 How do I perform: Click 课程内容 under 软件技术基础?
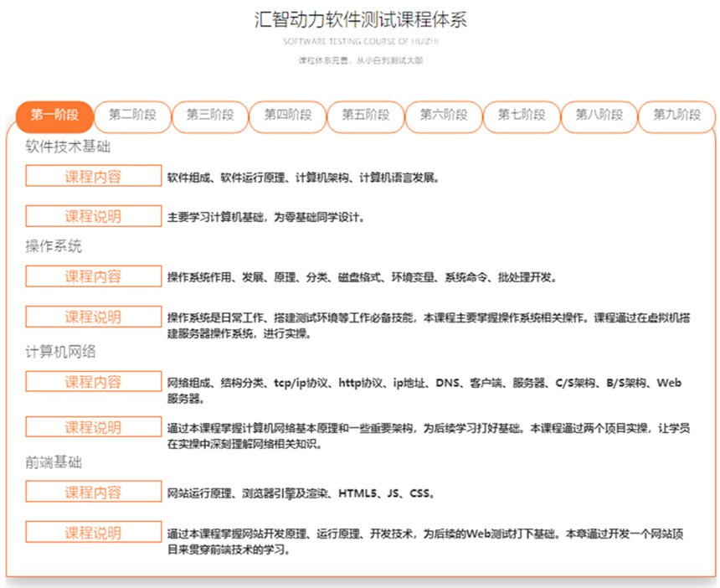93,176
